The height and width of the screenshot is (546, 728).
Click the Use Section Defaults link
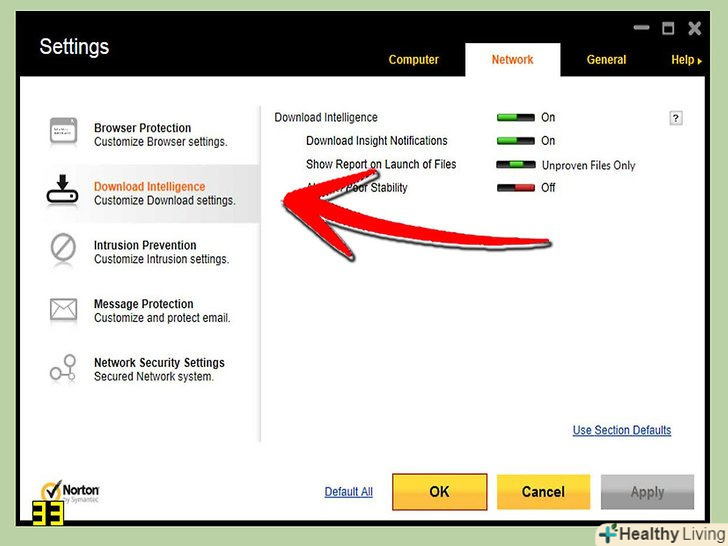click(x=622, y=430)
